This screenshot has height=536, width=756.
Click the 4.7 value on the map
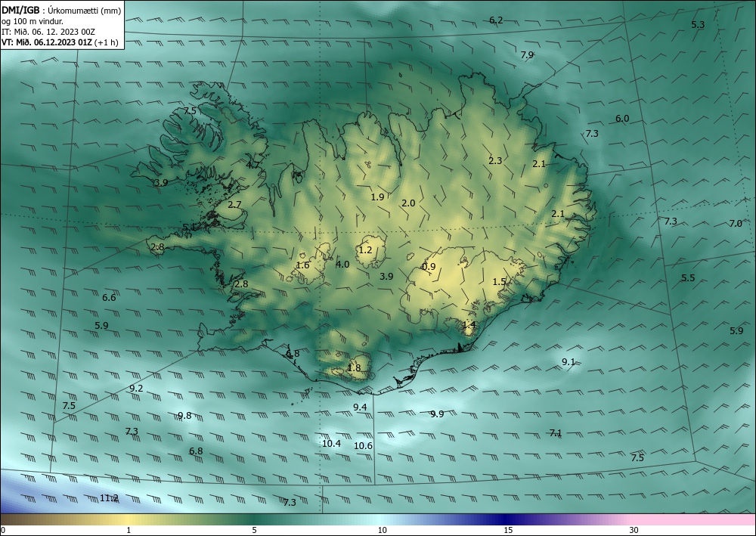[x=253, y=165]
